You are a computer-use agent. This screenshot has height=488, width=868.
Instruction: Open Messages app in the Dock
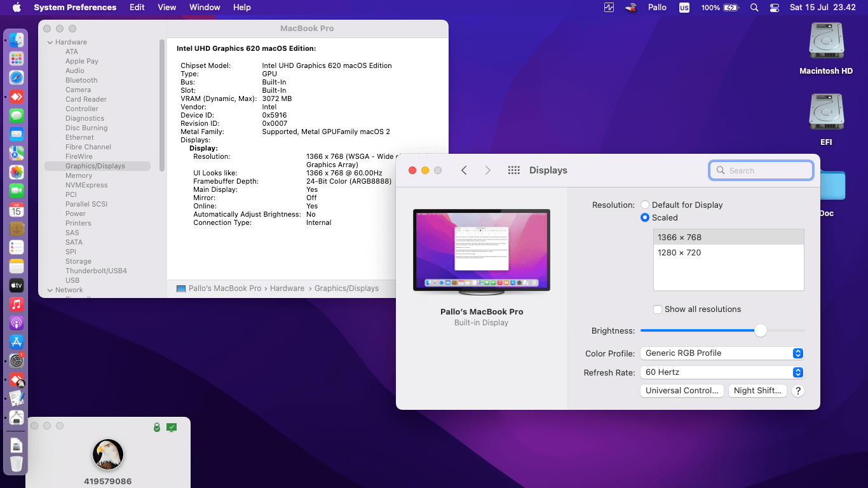tap(17, 116)
